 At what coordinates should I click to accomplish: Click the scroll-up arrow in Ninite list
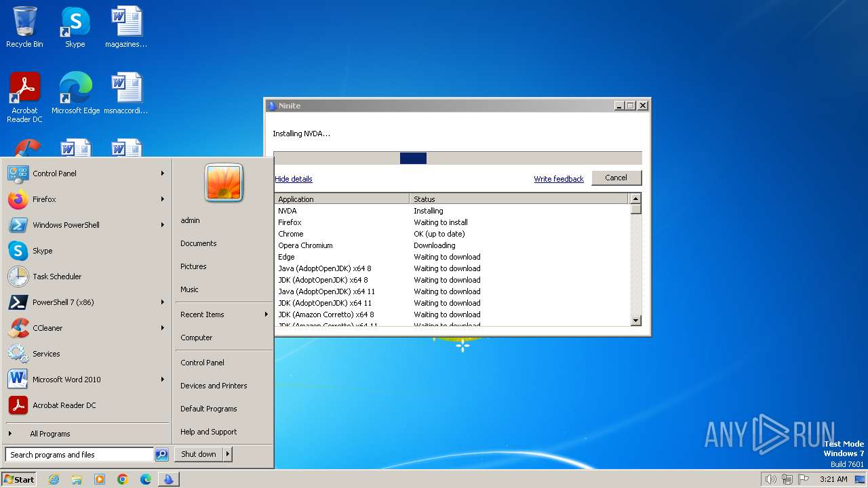click(x=635, y=199)
